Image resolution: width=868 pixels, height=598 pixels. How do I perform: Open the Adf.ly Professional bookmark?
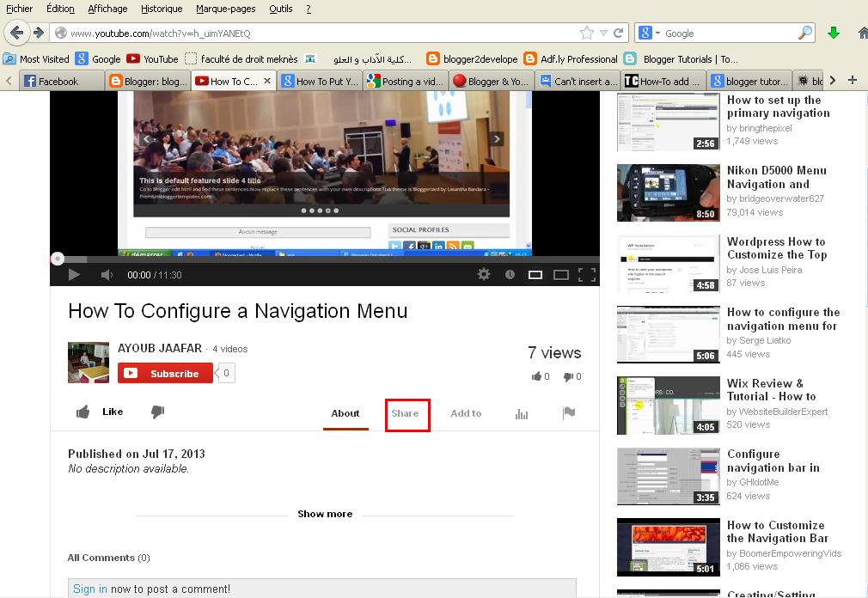coord(572,58)
